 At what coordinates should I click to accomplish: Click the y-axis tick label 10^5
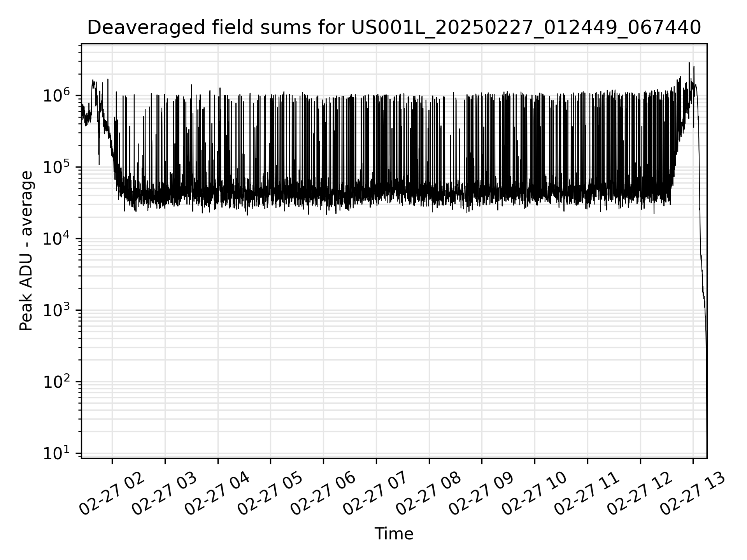tap(56, 166)
